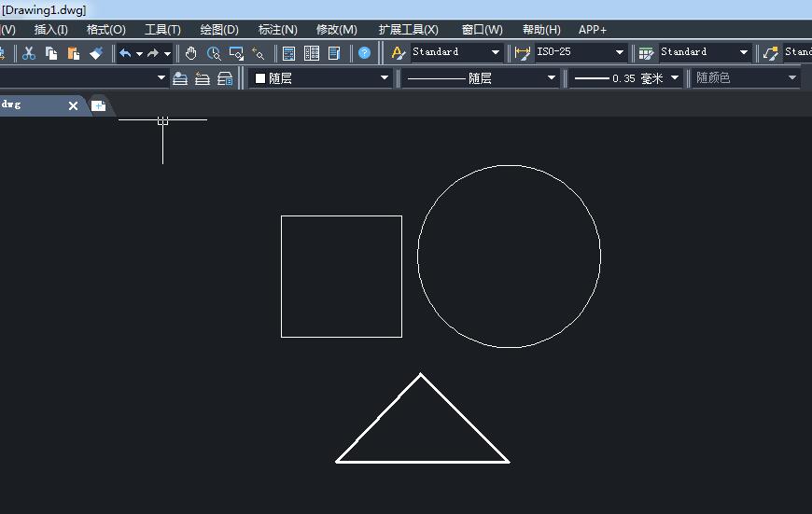Viewport: 812px width, 514px height.
Task: Close the dwg drawing tab
Action: pos(73,105)
